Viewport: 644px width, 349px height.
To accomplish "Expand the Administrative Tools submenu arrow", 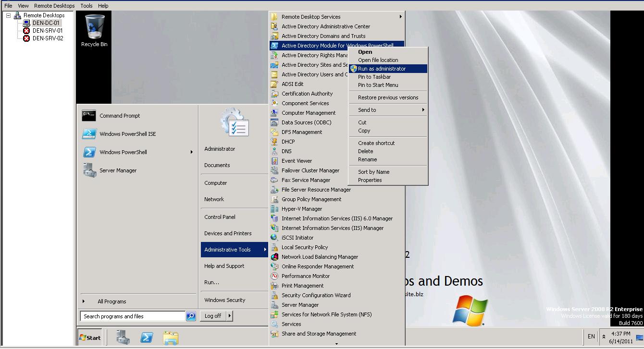I will point(265,250).
